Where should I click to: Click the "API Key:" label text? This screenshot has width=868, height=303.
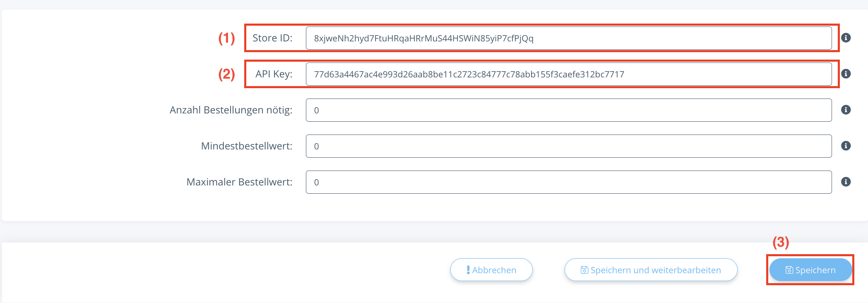coord(274,74)
